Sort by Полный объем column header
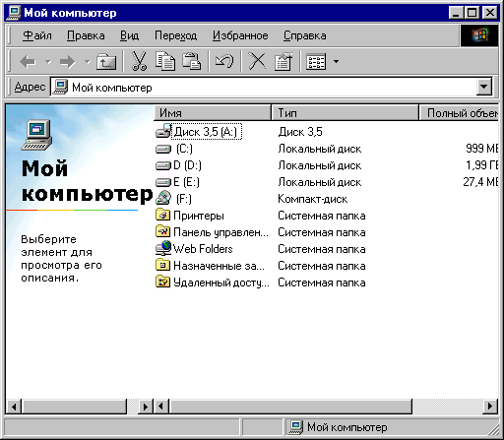This screenshot has width=504, height=440. coord(459,113)
